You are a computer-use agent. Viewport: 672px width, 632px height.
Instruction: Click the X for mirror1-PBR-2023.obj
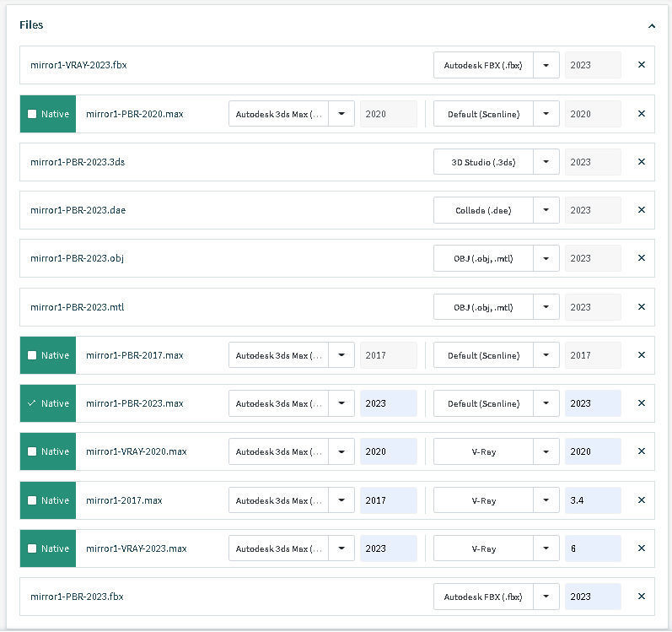(x=641, y=258)
